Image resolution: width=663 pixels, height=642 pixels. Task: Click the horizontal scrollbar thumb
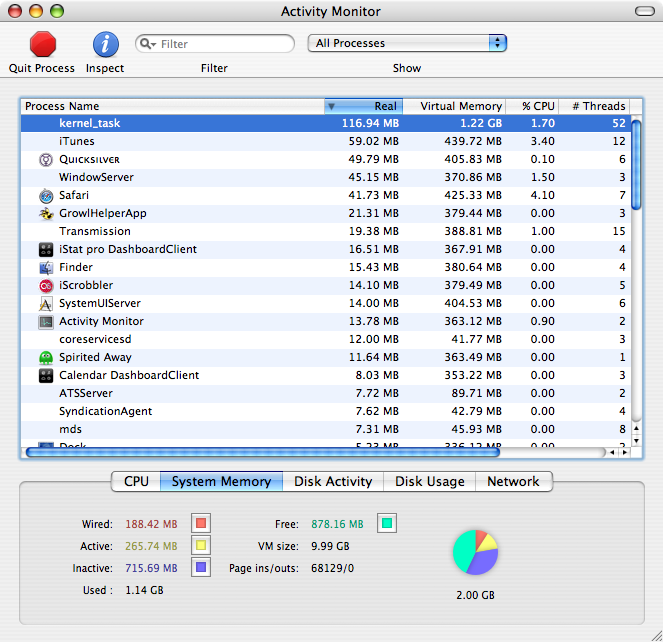[263, 453]
